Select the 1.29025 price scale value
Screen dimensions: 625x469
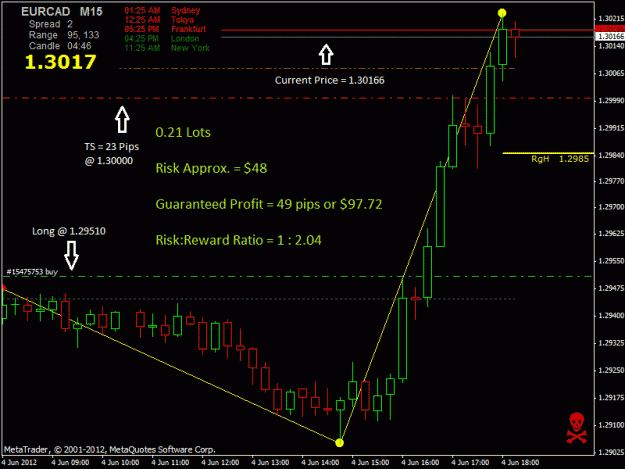click(611, 452)
